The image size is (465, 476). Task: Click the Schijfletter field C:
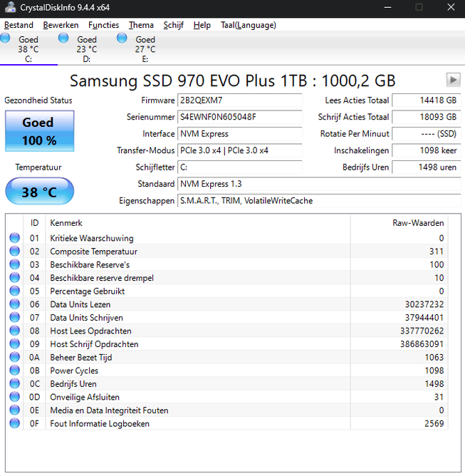pos(240,167)
